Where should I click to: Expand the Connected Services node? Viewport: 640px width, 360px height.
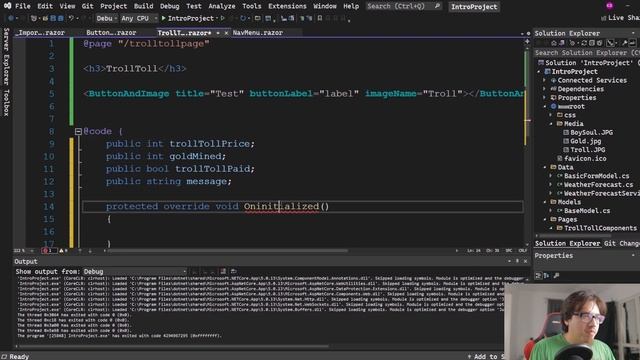click(x=545, y=80)
